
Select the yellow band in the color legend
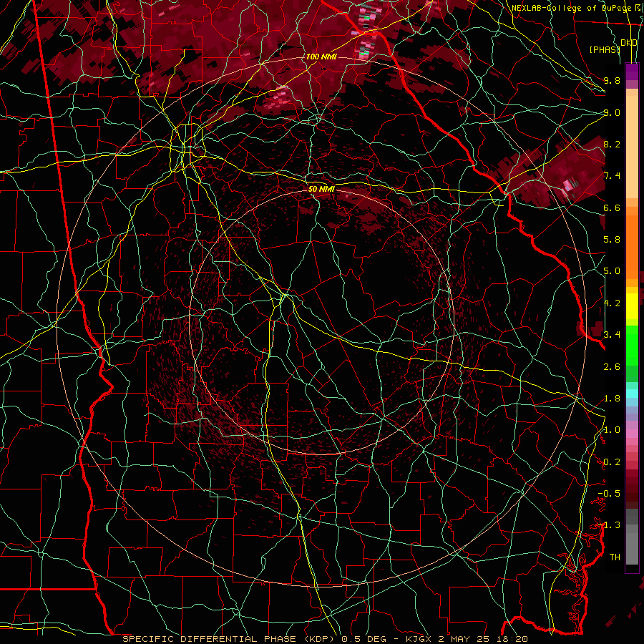[x=632, y=306]
